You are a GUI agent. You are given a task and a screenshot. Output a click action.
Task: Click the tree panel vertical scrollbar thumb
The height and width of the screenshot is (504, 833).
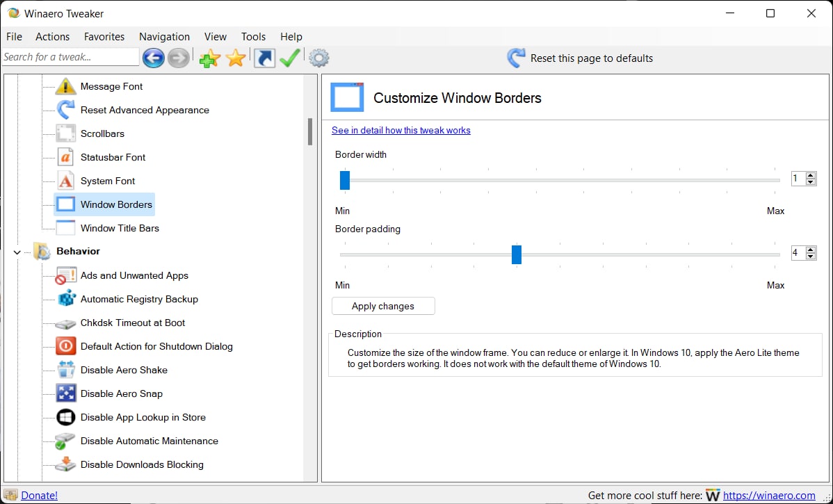pyautogui.click(x=310, y=131)
